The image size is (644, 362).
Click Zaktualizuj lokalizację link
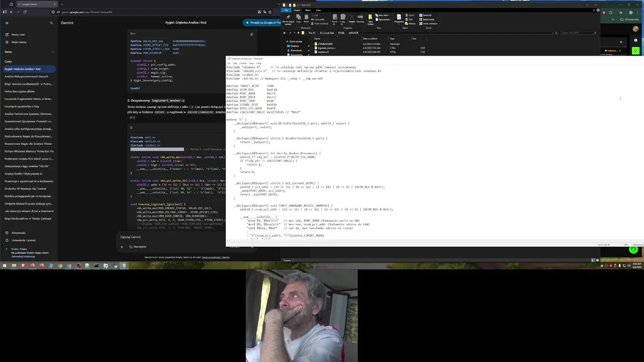[23, 256]
